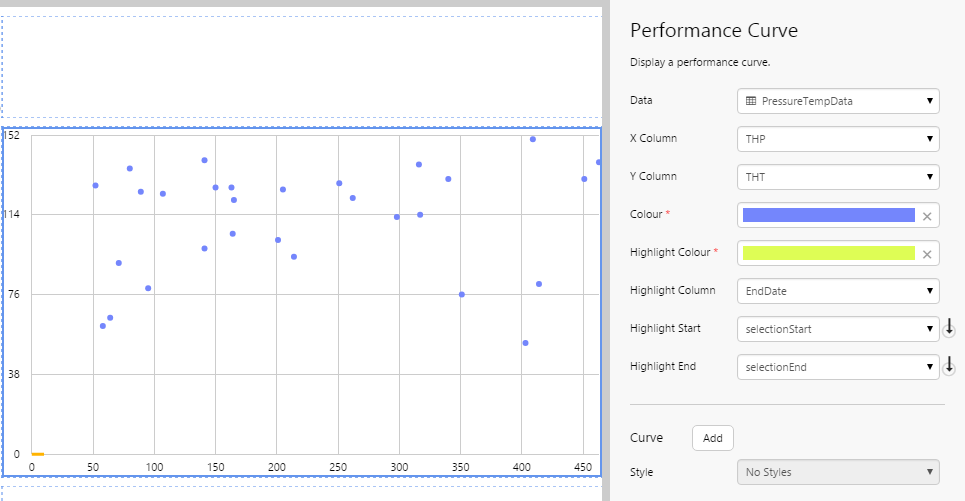
Task: Pick the yellow-green Highlight Colour swatch
Action: click(829, 253)
